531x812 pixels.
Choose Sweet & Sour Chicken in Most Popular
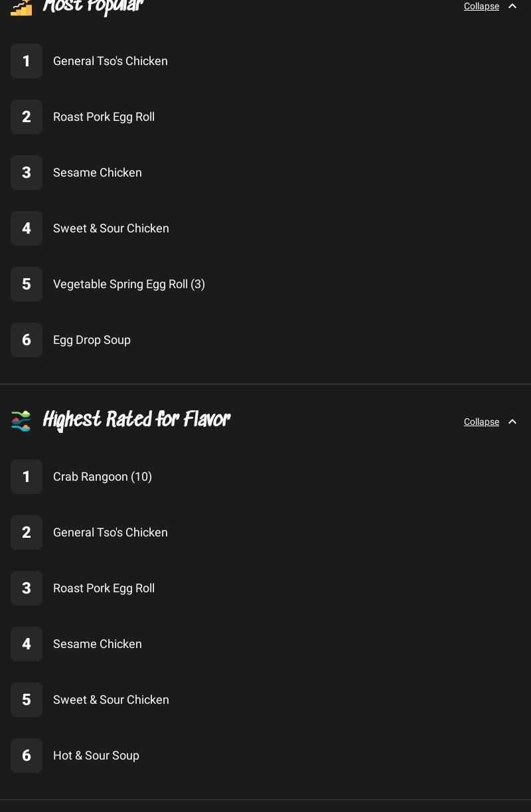pyautogui.click(x=111, y=228)
